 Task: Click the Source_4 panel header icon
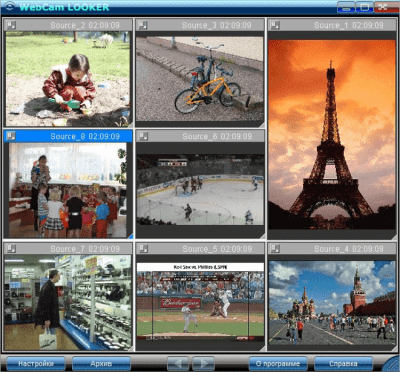(275, 248)
